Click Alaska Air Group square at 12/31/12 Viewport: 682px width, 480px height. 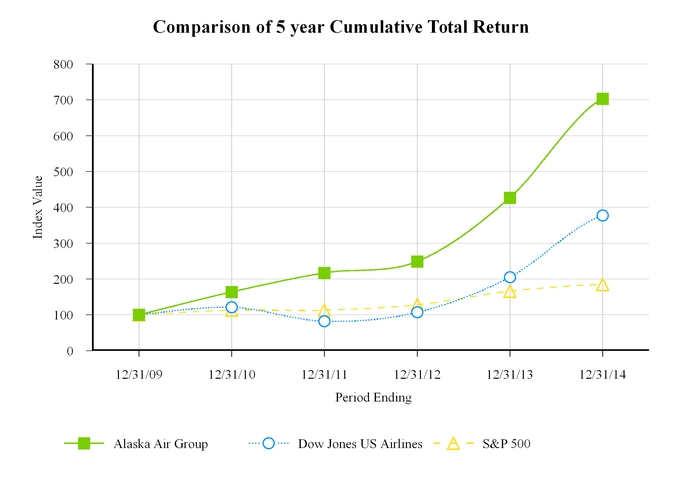tap(417, 262)
